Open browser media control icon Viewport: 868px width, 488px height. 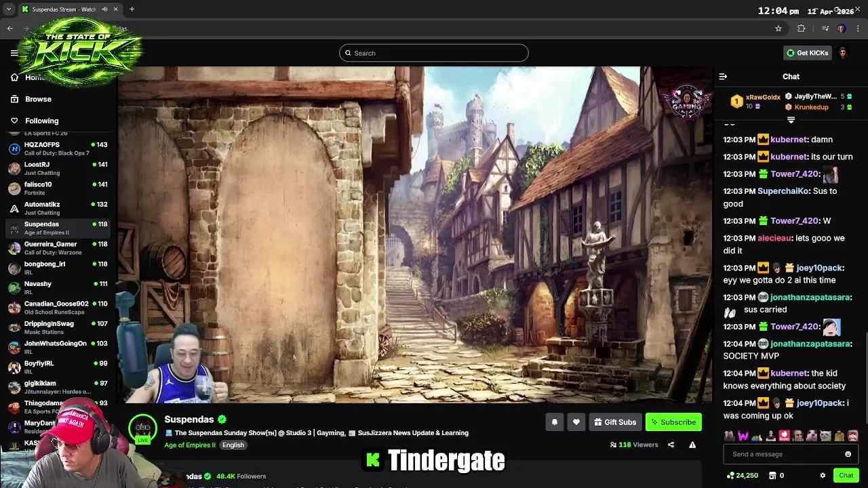825,28
